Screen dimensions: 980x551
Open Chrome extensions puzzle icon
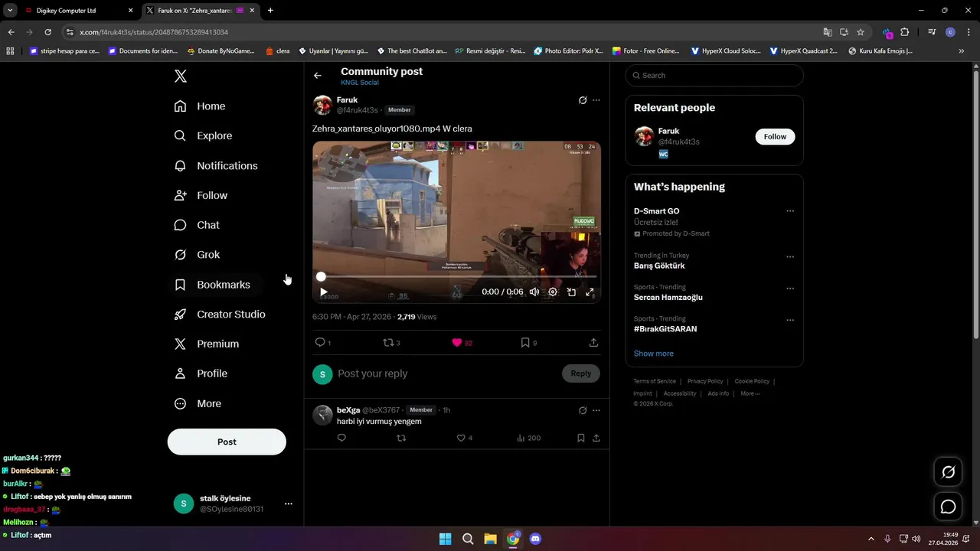(x=904, y=32)
